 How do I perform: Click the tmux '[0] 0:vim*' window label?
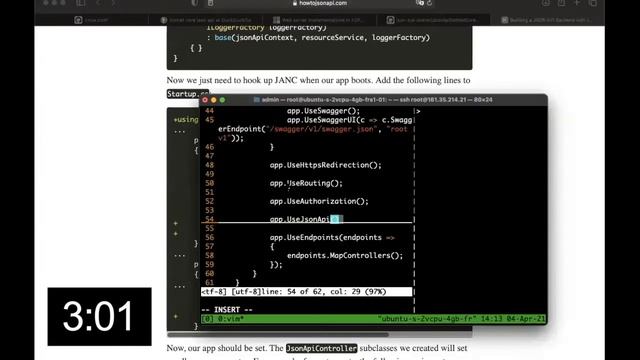point(222,319)
